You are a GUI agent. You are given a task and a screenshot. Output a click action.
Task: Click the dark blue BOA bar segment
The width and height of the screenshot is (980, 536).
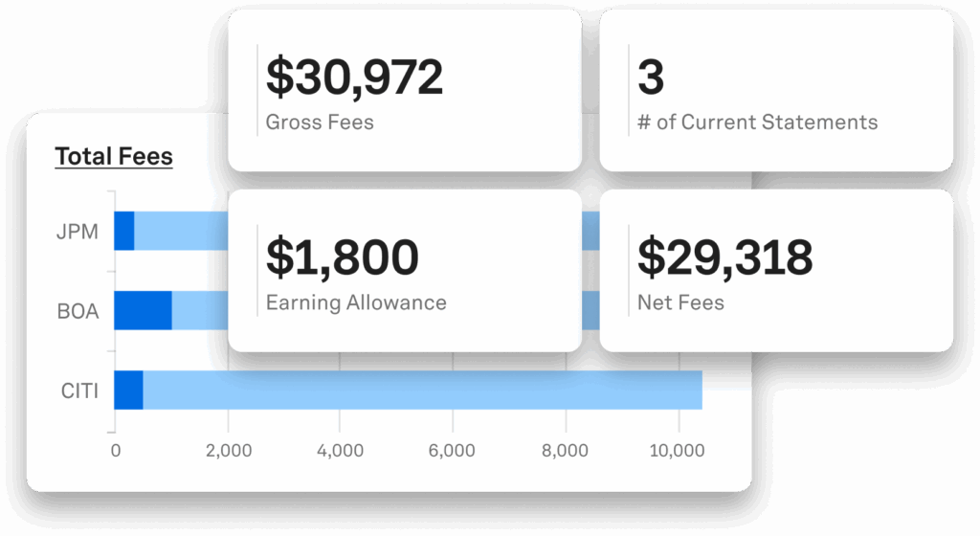click(143, 311)
